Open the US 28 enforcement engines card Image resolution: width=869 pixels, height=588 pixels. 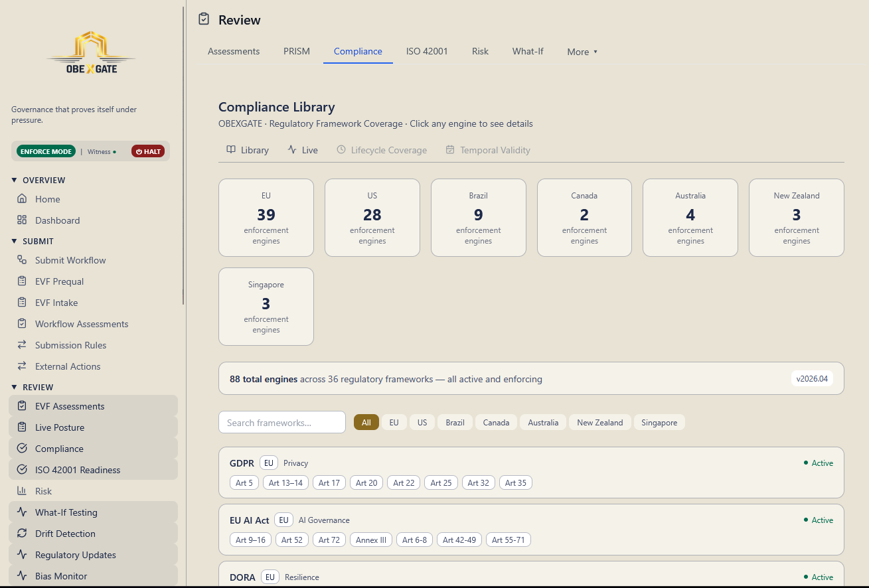[372, 218]
